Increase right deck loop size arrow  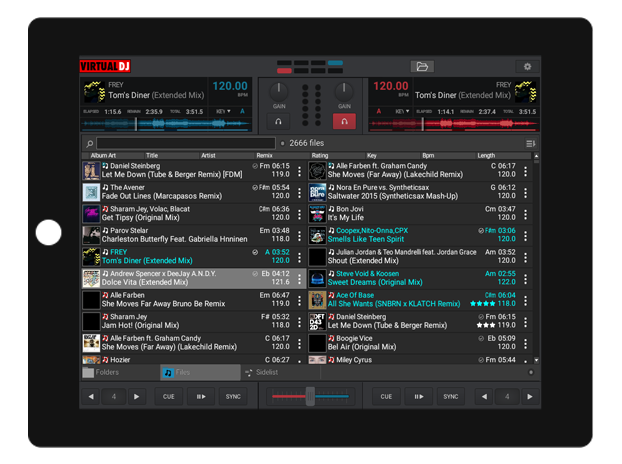click(x=530, y=396)
